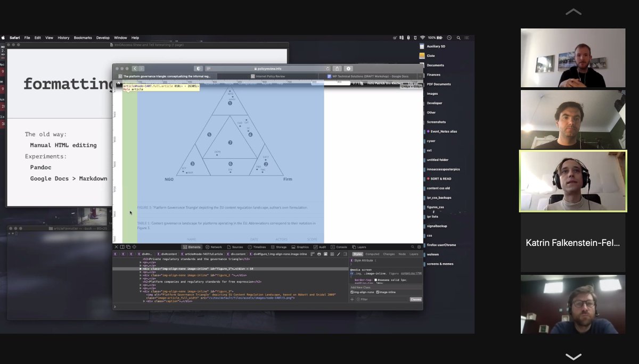Switch to WP Technical Solutions Google Docs tab
639x364 pixels.
[x=367, y=76]
